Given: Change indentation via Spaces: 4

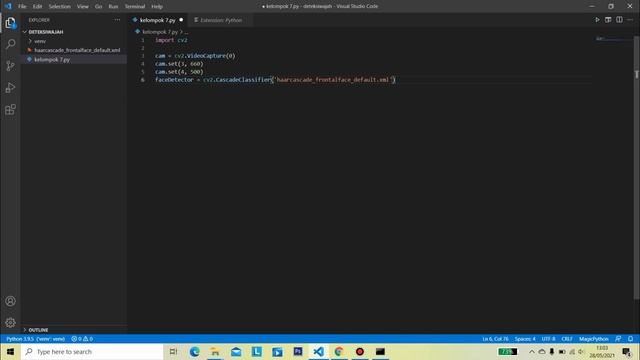Looking at the screenshot, I should coord(525,339).
